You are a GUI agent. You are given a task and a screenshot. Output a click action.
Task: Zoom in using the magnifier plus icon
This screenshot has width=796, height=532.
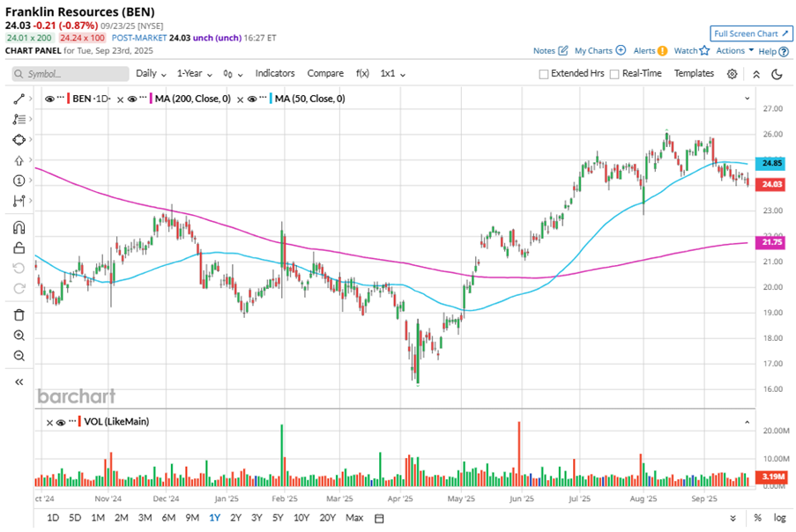(19, 336)
